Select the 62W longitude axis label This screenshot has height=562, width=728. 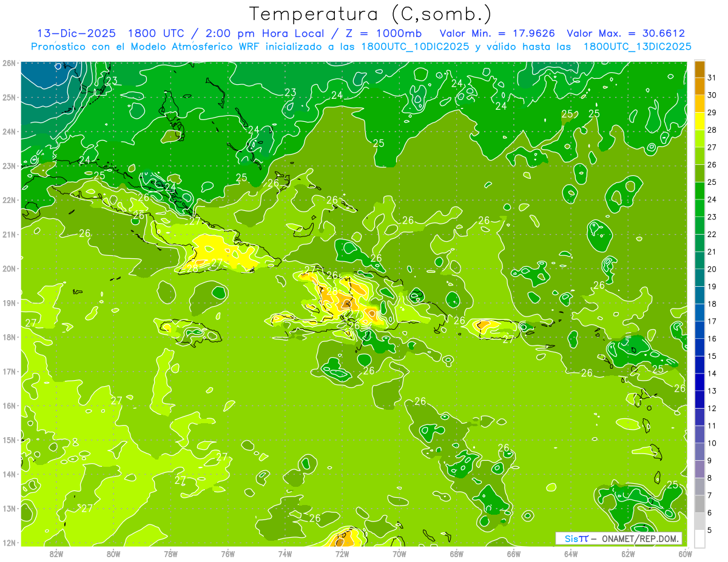pos(628,554)
